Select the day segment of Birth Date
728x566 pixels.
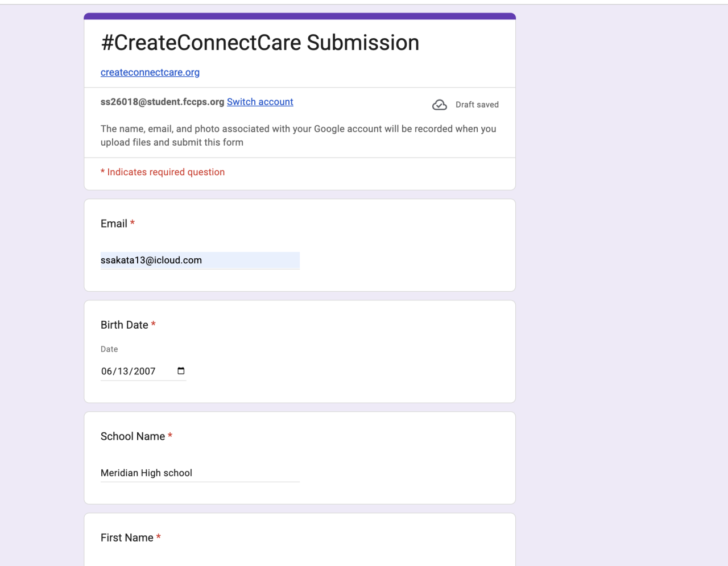pyautogui.click(x=123, y=371)
